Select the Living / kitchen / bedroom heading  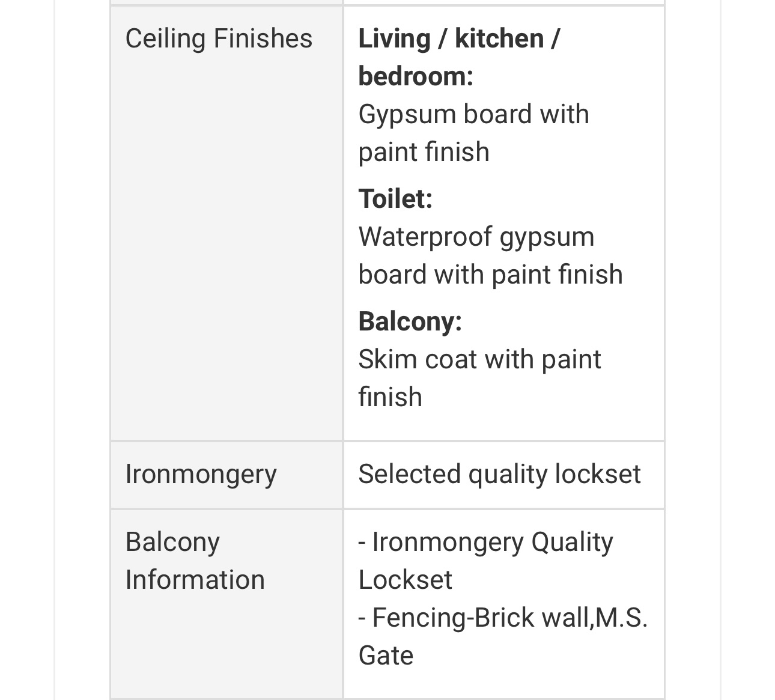459,57
